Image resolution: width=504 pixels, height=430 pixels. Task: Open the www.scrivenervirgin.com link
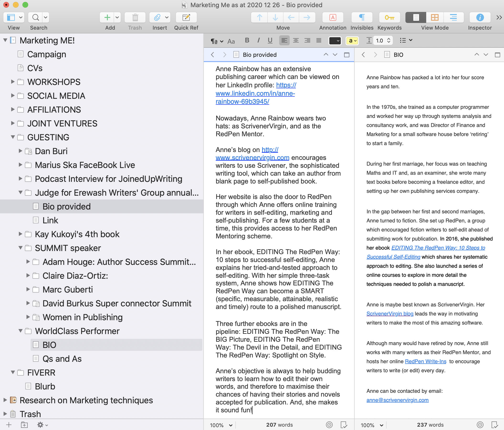252,157
